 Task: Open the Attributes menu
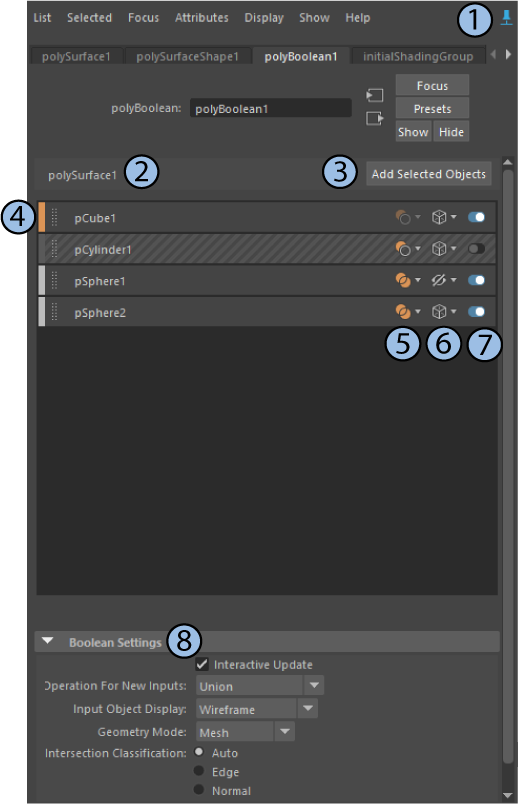click(x=202, y=17)
